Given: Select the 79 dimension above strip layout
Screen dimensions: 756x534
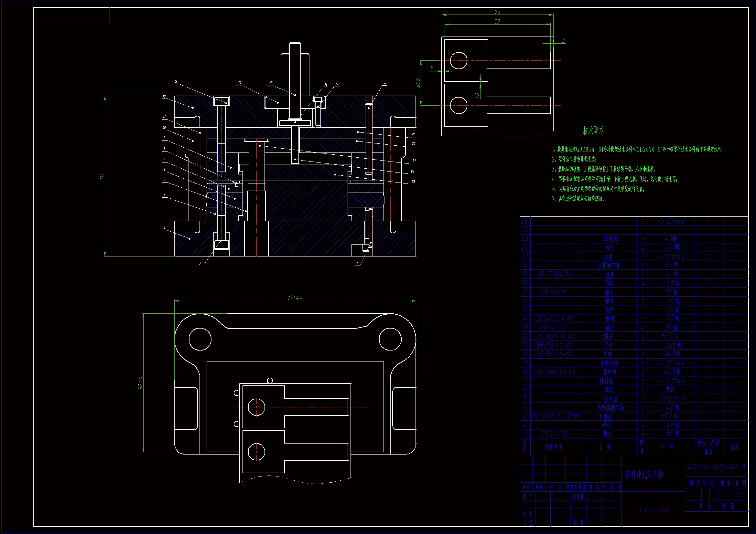Looking at the screenshot, I should [497, 12].
